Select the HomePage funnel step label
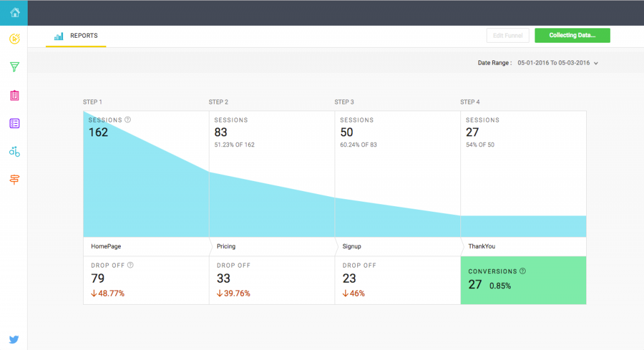The width and height of the screenshot is (644, 350). [106, 246]
